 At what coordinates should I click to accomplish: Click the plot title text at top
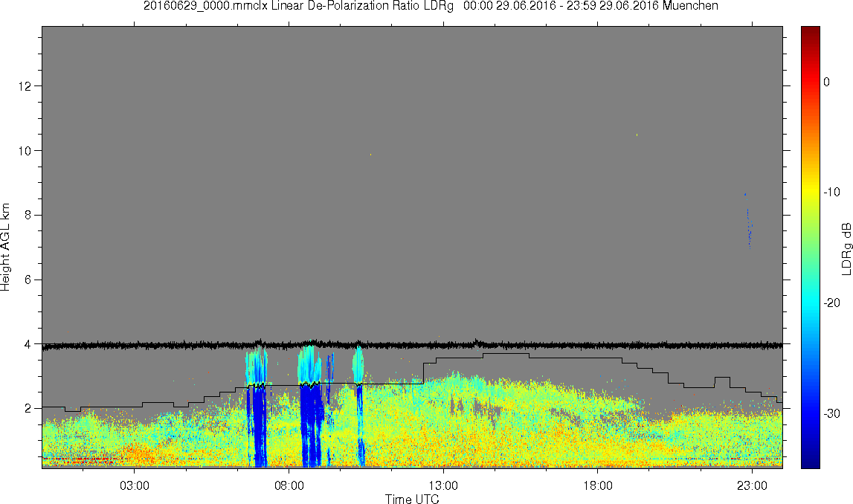pyautogui.click(x=431, y=6)
